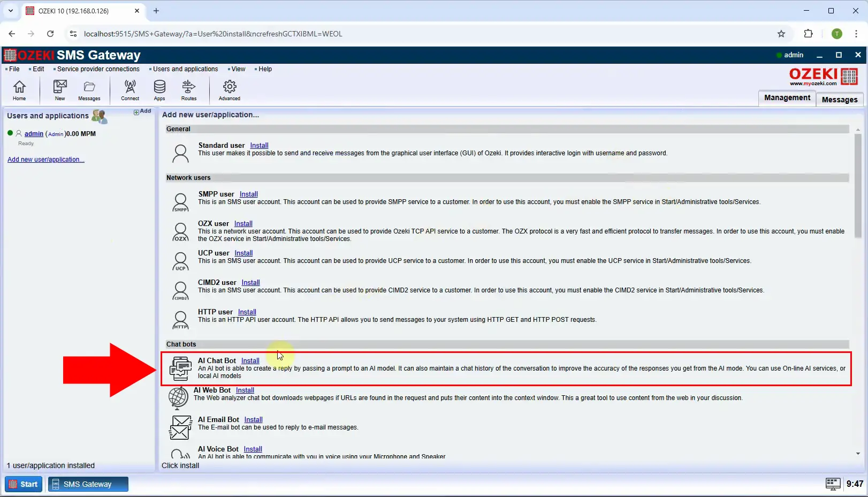Click the AI Web Bot globe icon
Viewport: 868px width, 497px height.
178,397
